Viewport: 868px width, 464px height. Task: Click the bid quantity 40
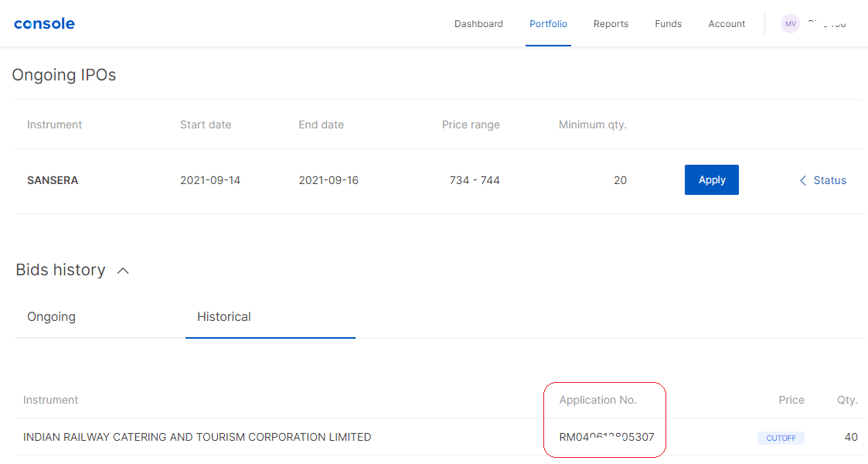pyautogui.click(x=851, y=437)
